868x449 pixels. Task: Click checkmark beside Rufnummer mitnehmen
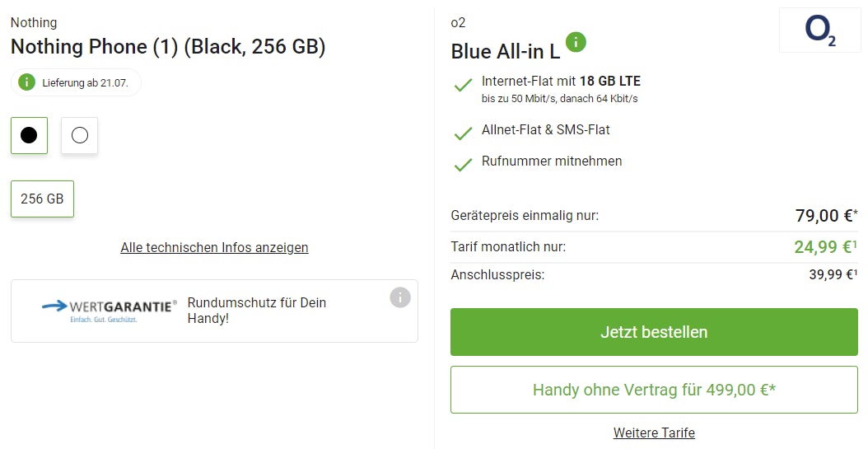(x=463, y=163)
